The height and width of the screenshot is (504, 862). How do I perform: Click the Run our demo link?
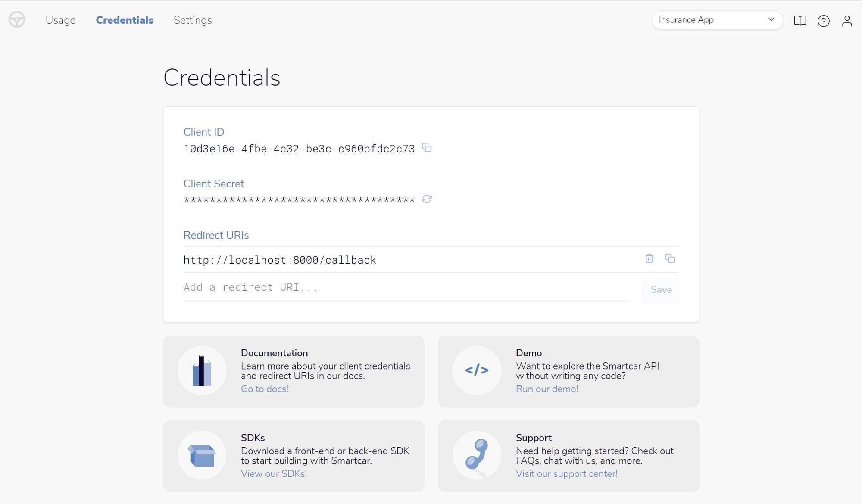pyautogui.click(x=547, y=389)
